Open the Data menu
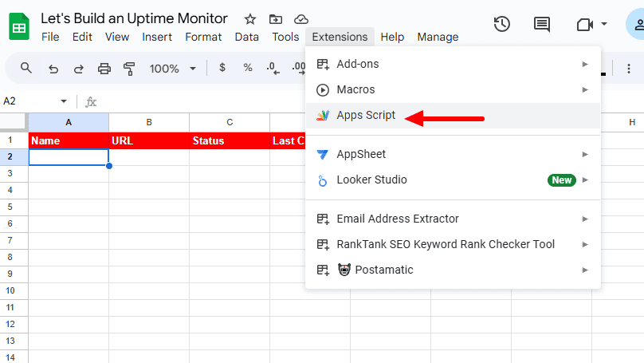The image size is (644, 363). (247, 37)
